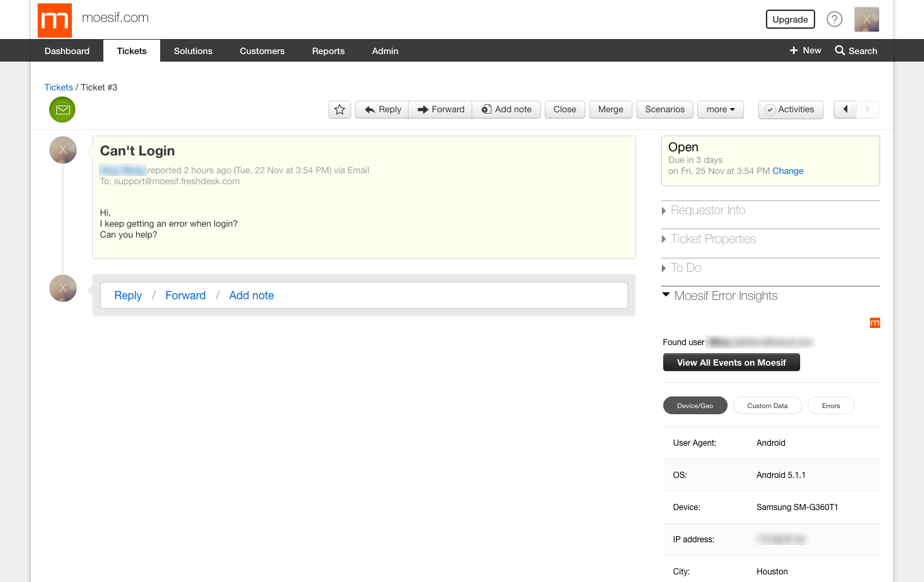924x582 pixels.
Task: Open search from the navigation bar
Action: coord(856,50)
